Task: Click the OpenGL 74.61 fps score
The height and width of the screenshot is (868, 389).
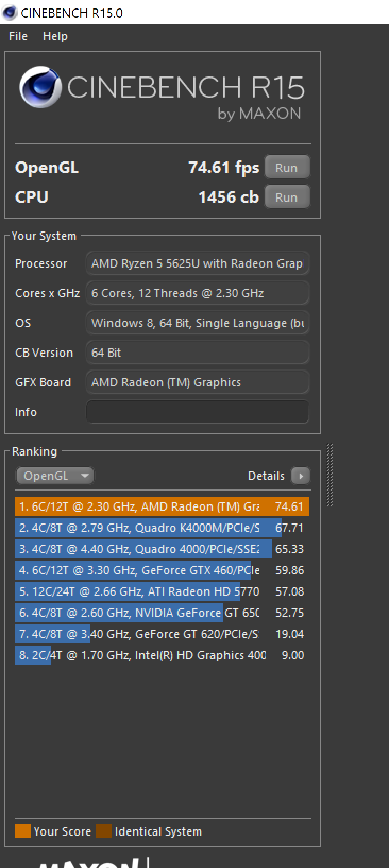Action: pyautogui.click(x=224, y=168)
